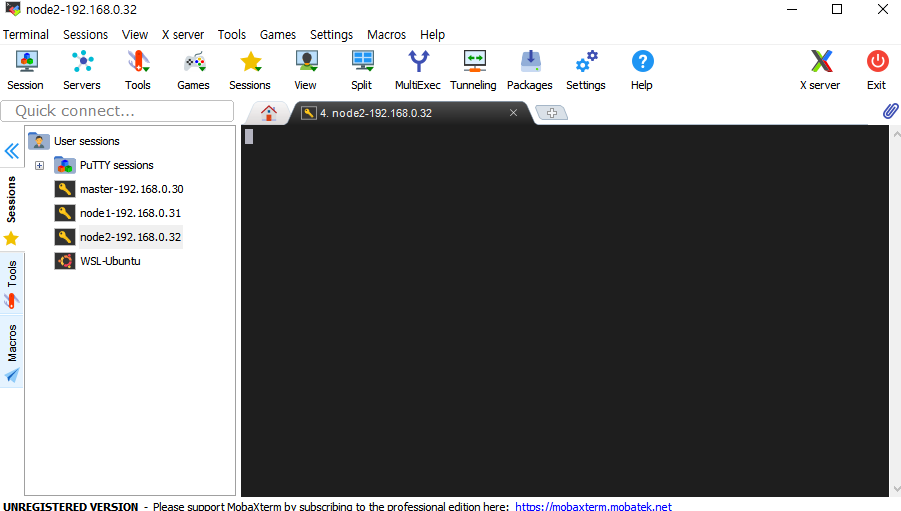Image resolution: width=901 pixels, height=511 pixels.
Task: Collapse the sidebar with double-arrow icon
Action: [x=11, y=151]
